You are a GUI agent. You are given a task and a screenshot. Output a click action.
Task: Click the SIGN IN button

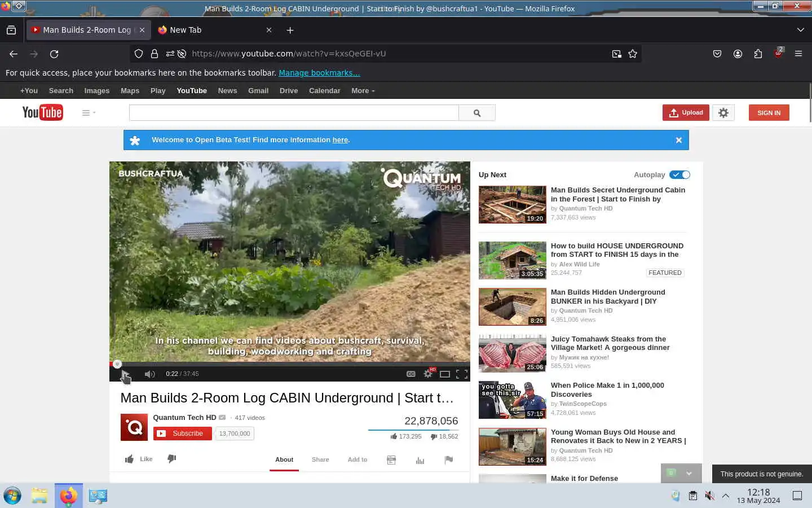(x=769, y=113)
